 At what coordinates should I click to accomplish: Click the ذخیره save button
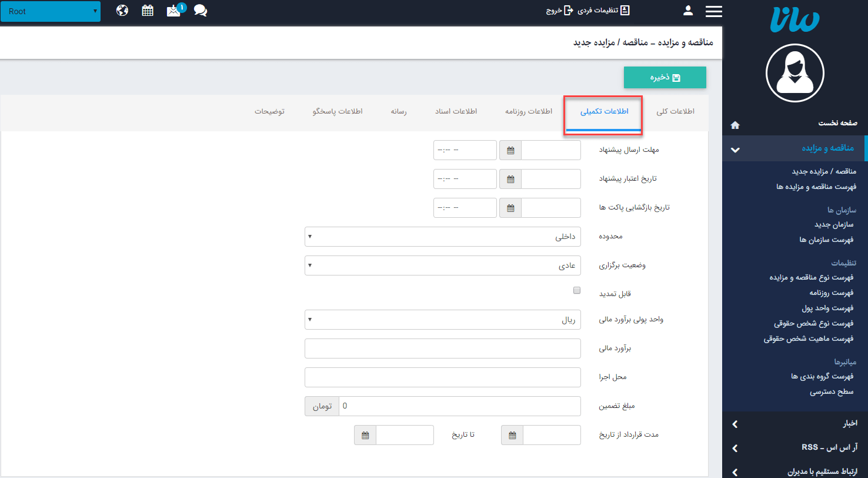click(x=665, y=77)
